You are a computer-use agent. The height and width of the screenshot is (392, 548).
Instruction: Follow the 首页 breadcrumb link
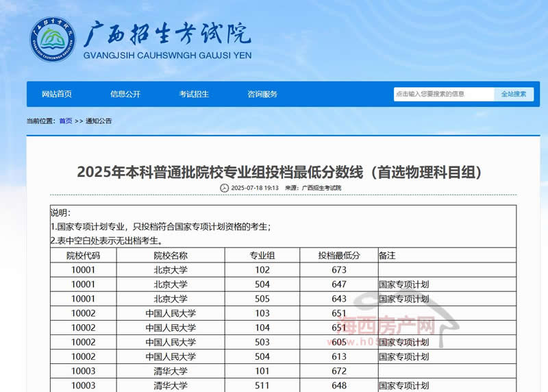coord(66,121)
